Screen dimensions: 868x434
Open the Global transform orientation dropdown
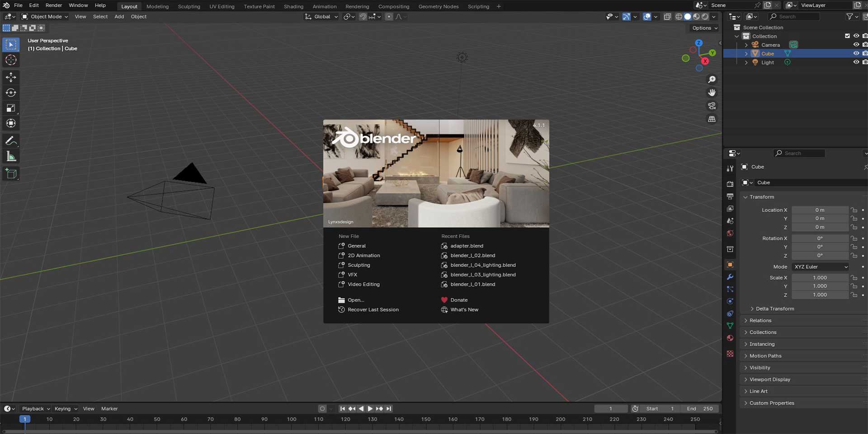coord(321,17)
